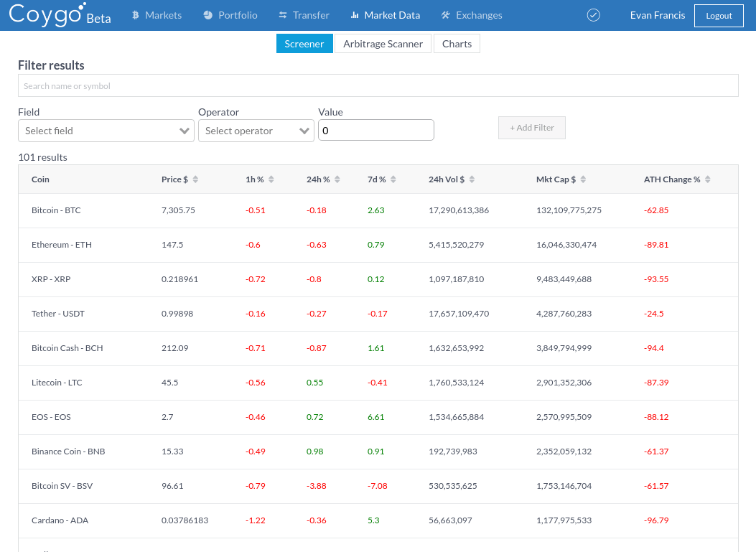Click the Bitcoin icon beside Markets
The height and width of the screenshot is (552, 756).
[x=136, y=15]
